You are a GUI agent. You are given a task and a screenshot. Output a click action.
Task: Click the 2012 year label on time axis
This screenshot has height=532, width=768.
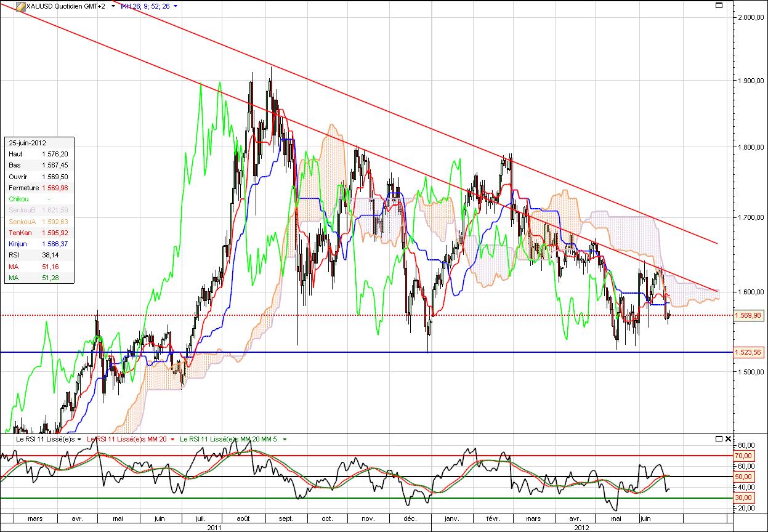(581, 528)
